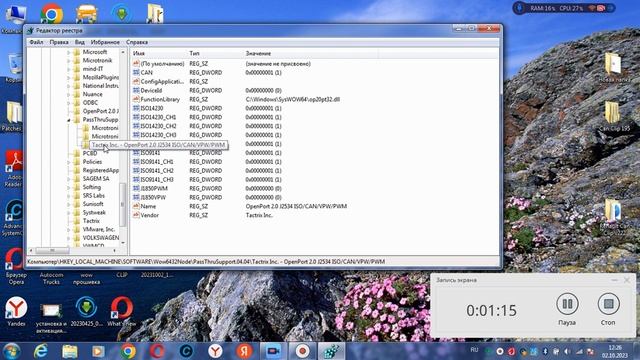Minimize the Запись экрана recorder panel
The width and height of the screenshot is (640, 360).
(x=614, y=280)
